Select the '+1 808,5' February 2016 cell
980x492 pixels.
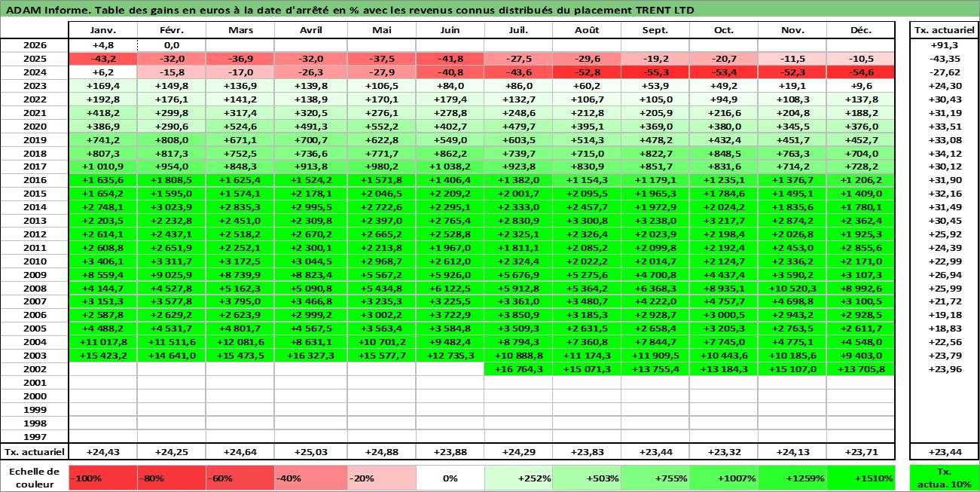click(x=171, y=180)
